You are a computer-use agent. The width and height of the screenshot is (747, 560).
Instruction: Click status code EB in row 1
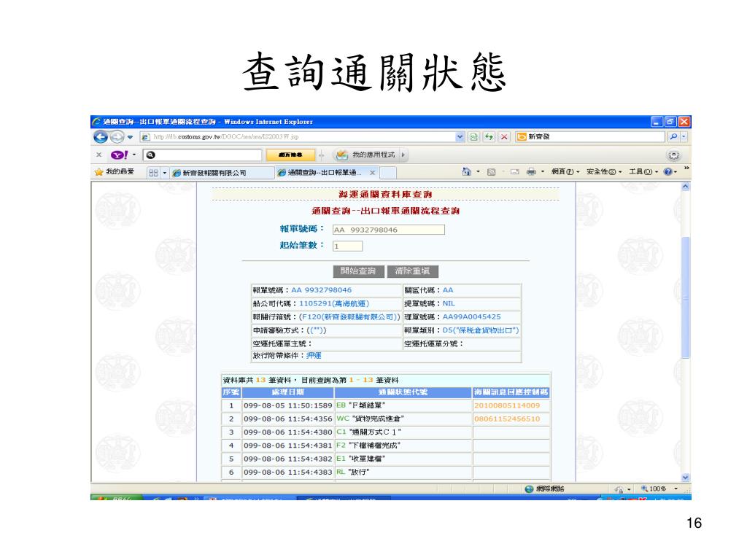click(x=341, y=405)
